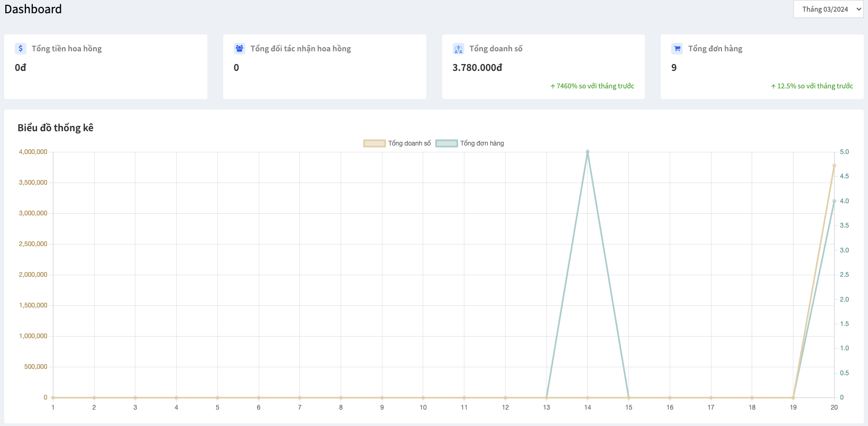Image resolution: width=868 pixels, height=426 pixels.
Task: Click the dollar sign commission icon
Action: 21,49
